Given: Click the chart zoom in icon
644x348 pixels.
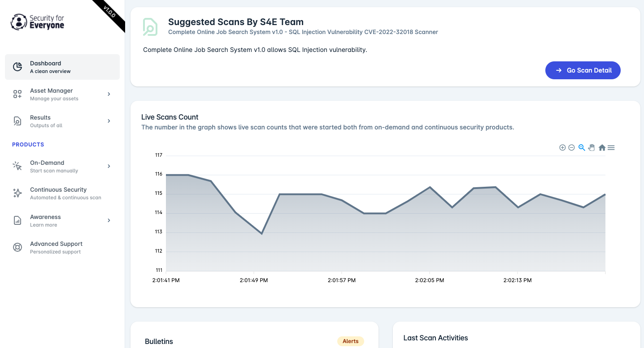Looking at the screenshot, I should click(x=562, y=148).
